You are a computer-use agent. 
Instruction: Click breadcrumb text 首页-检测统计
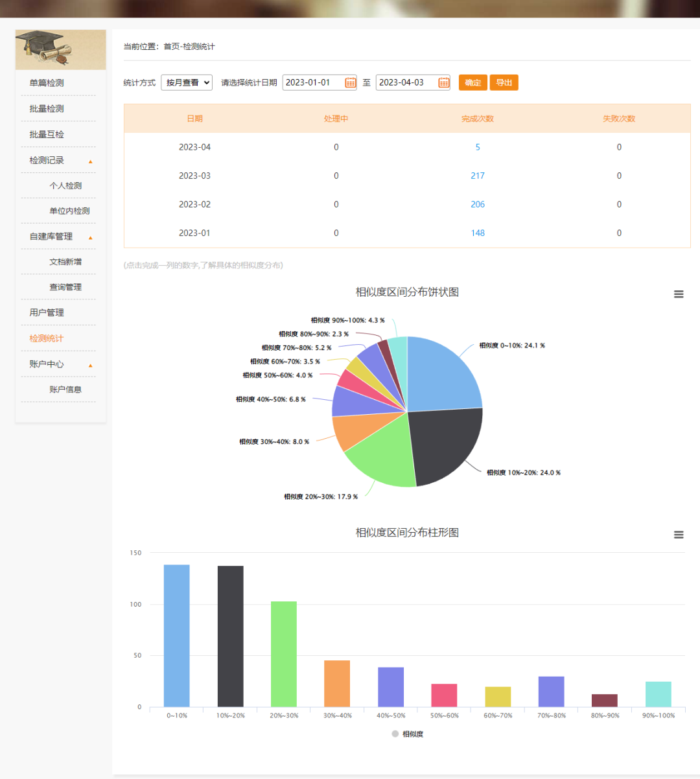coord(189,47)
